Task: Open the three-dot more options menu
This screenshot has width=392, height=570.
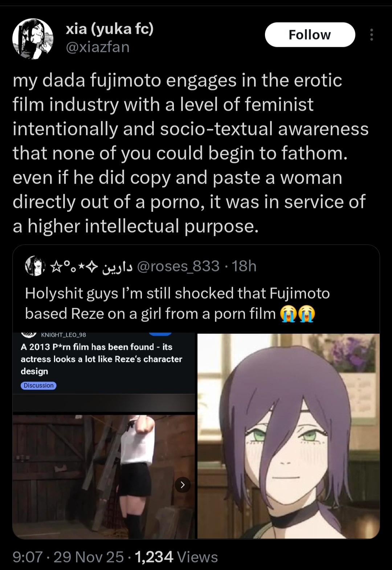Action: (371, 35)
